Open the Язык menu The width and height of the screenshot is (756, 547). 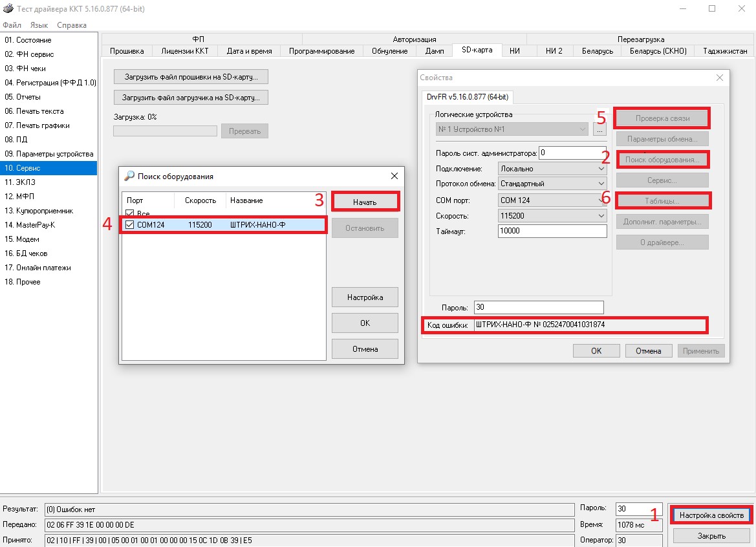(39, 25)
